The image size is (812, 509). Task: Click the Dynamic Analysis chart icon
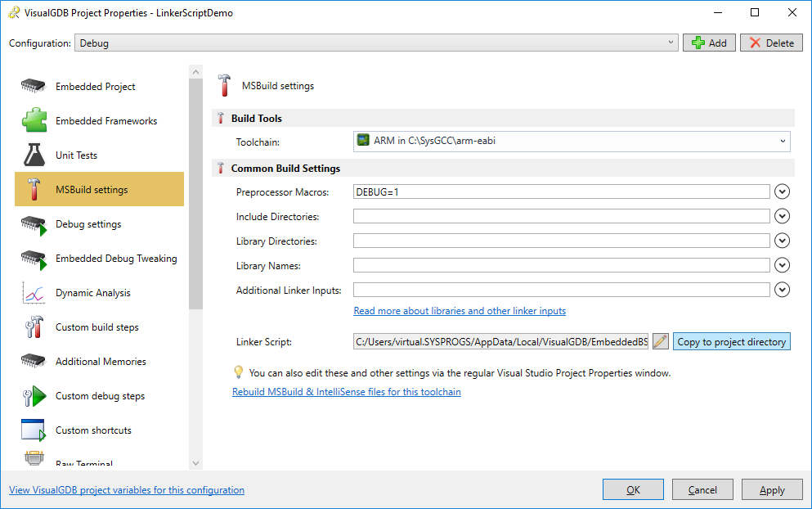click(x=34, y=292)
